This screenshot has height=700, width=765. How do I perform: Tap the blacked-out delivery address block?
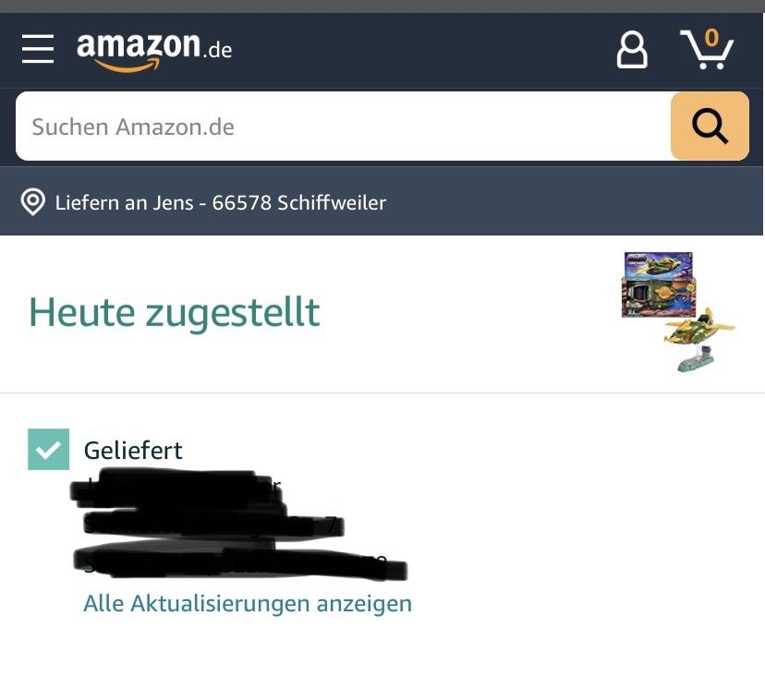237,525
